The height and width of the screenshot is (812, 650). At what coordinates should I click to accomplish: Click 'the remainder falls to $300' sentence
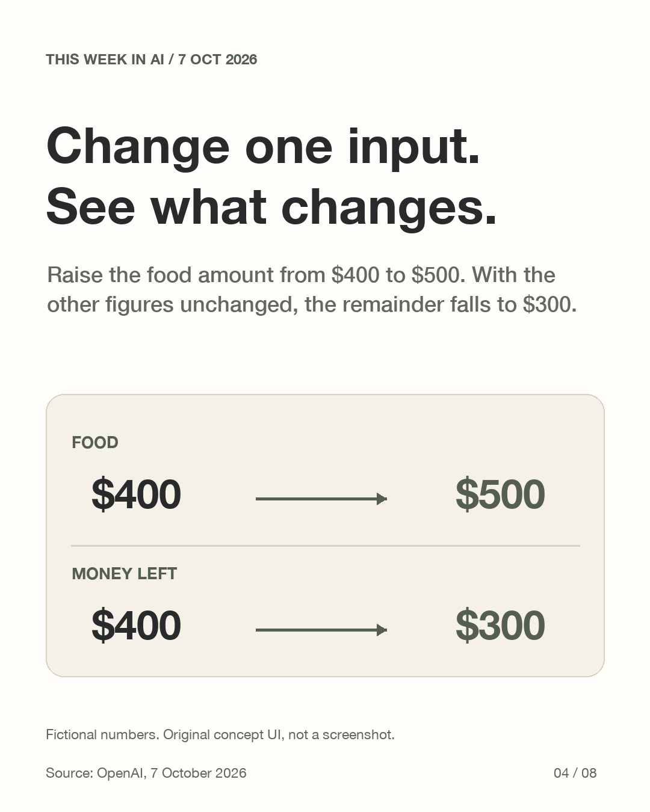441,304
